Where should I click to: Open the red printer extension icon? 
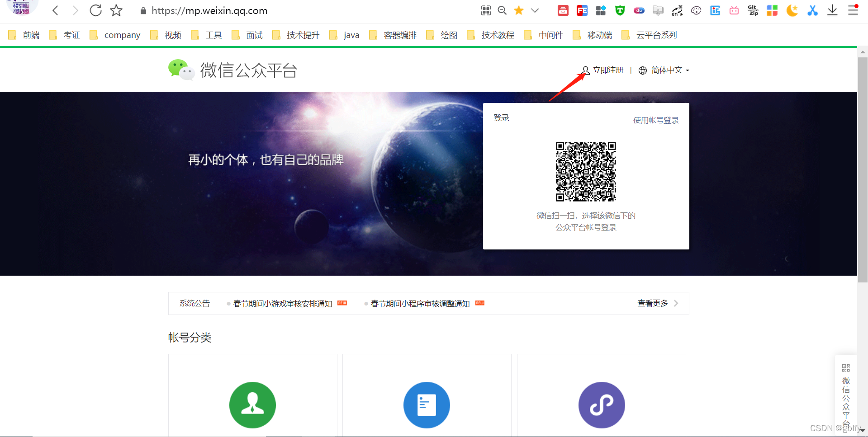(x=563, y=10)
